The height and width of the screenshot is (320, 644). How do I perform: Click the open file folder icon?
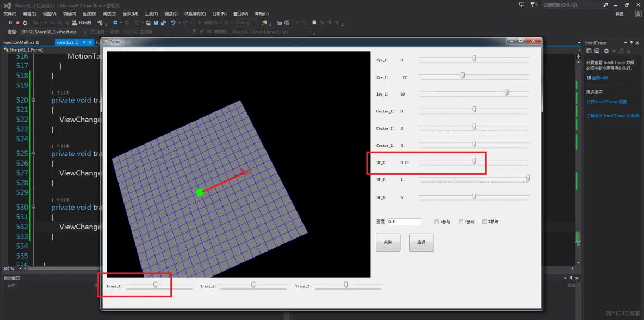pyautogui.click(x=148, y=23)
